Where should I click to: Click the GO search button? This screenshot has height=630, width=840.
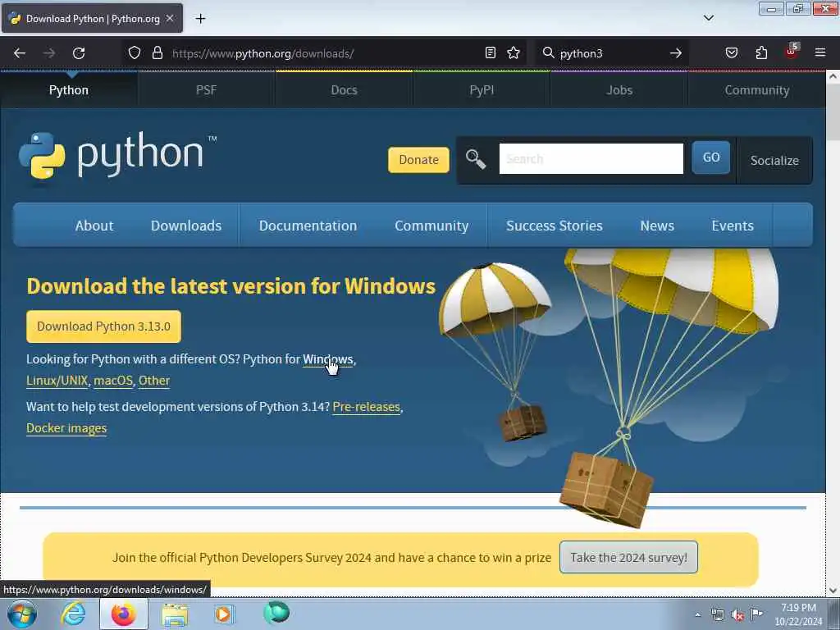coord(711,157)
